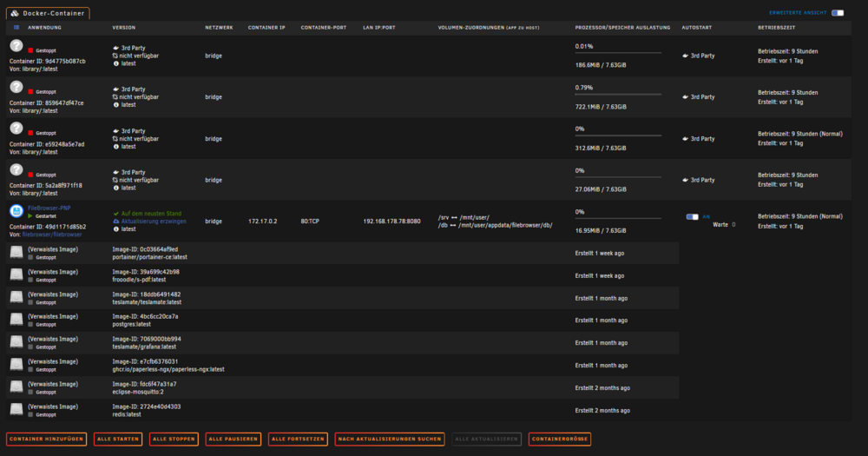The image size is (868, 456).
Task: Click the CPU load bar of container 9d4775b087cb
Action: tap(618, 53)
